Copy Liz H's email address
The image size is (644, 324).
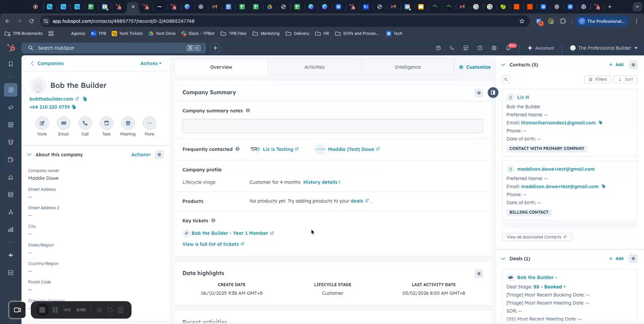pyautogui.click(x=600, y=123)
